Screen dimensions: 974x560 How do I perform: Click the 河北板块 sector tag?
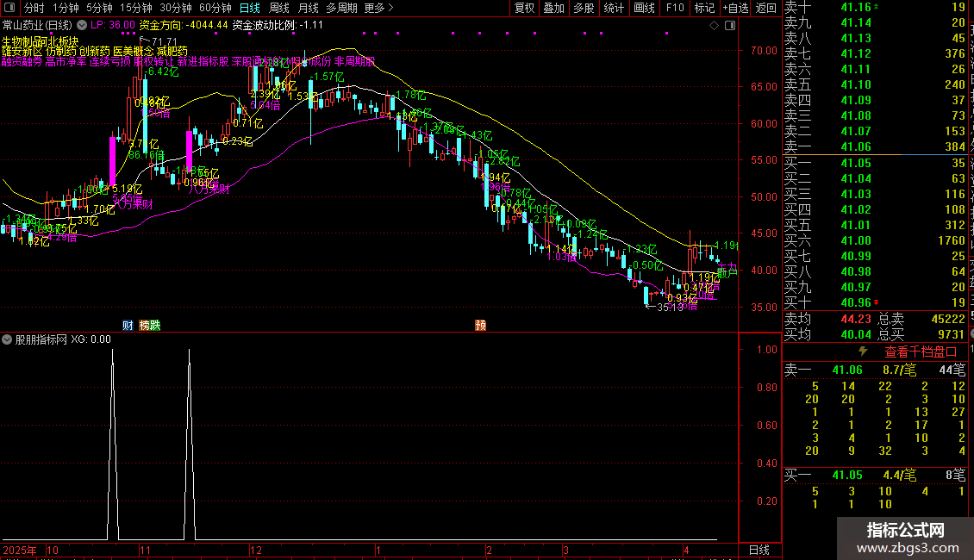pyautogui.click(x=59, y=41)
